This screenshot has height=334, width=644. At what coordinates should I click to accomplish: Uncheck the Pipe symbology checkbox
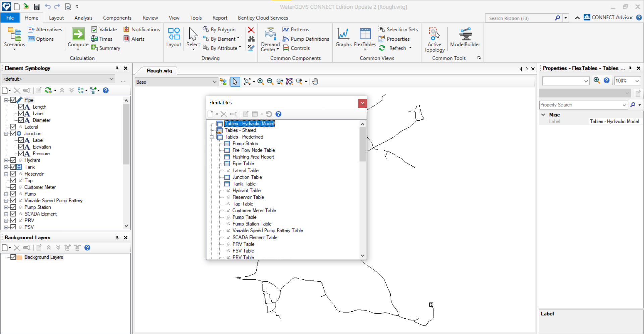(13, 100)
